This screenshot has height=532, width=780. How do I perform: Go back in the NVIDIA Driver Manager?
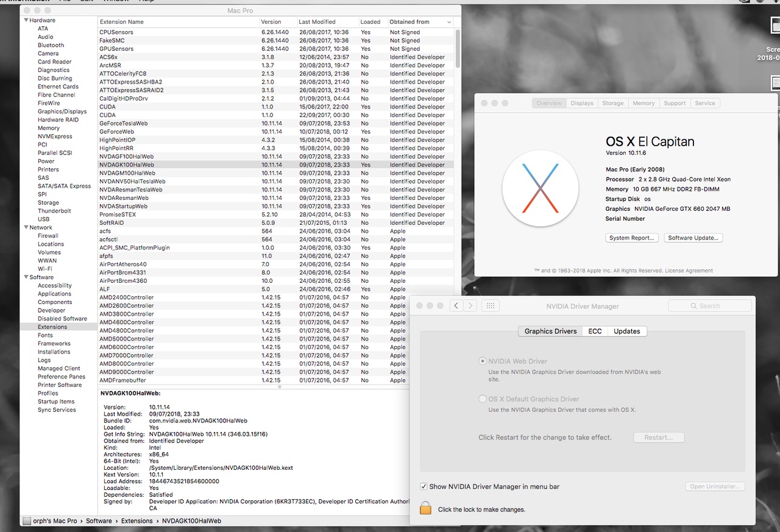tap(456, 306)
